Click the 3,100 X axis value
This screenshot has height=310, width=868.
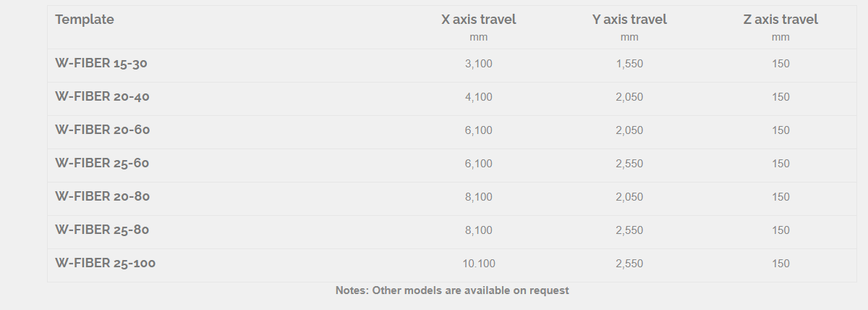tap(478, 64)
